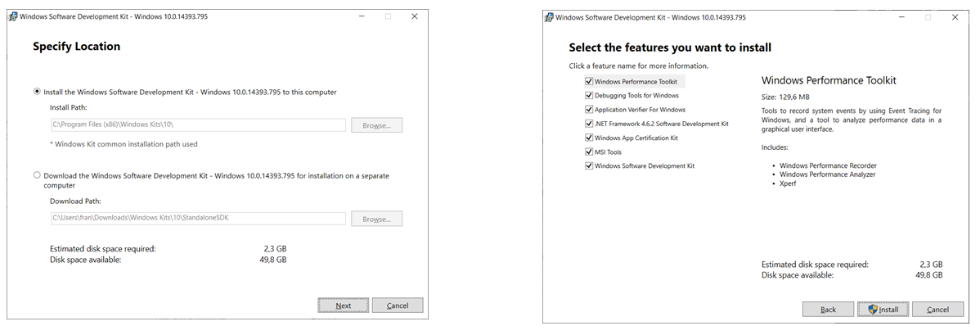Screen dimensions: 980x335
Task: Click the Download Path text field
Action: point(198,219)
